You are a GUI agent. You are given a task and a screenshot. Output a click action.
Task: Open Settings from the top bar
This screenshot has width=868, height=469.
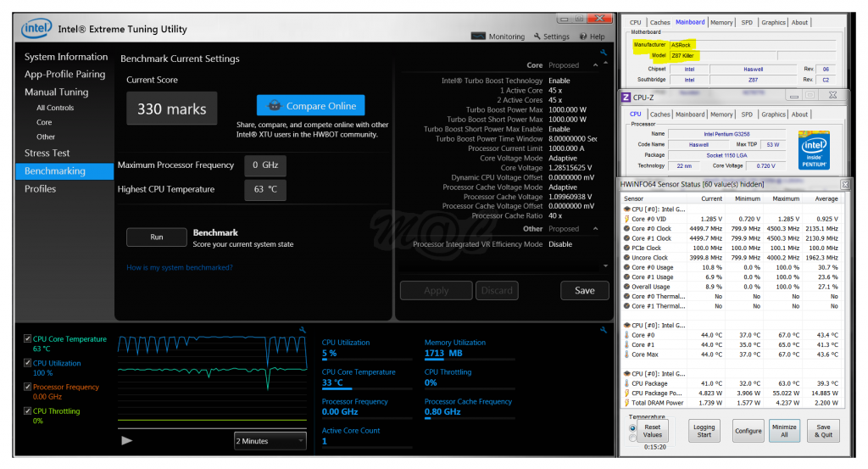552,36
